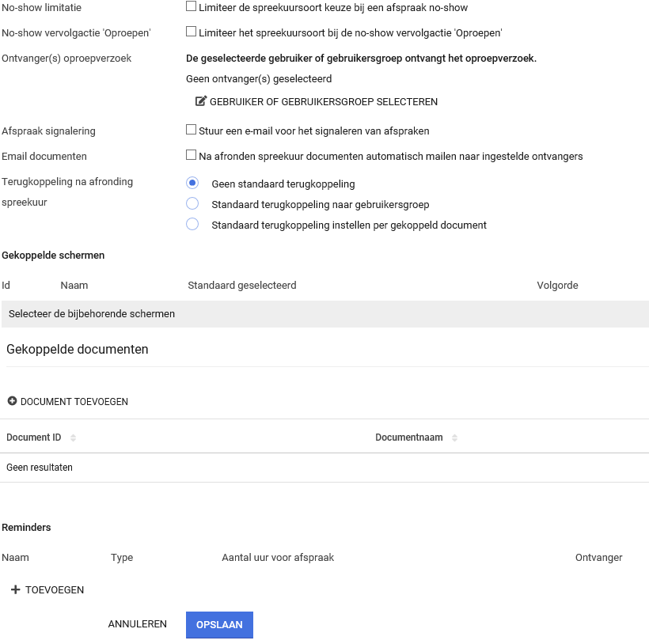Sort by Document ID arrows icon

73,438
